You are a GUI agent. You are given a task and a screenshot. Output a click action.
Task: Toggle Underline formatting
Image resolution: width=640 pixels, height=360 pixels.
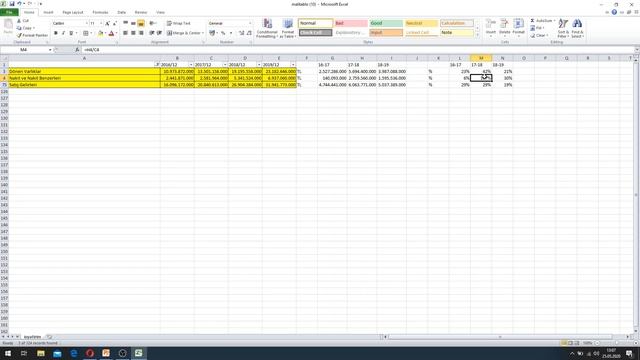[71, 33]
